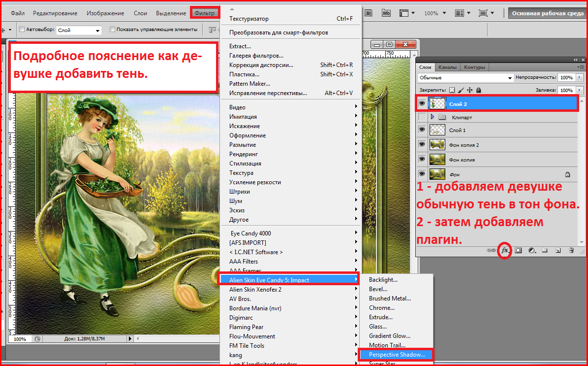The height and width of the screenshot is (366, 588).
Task: Enable the Автовыбор checkbox
Action: pos(22,29)
